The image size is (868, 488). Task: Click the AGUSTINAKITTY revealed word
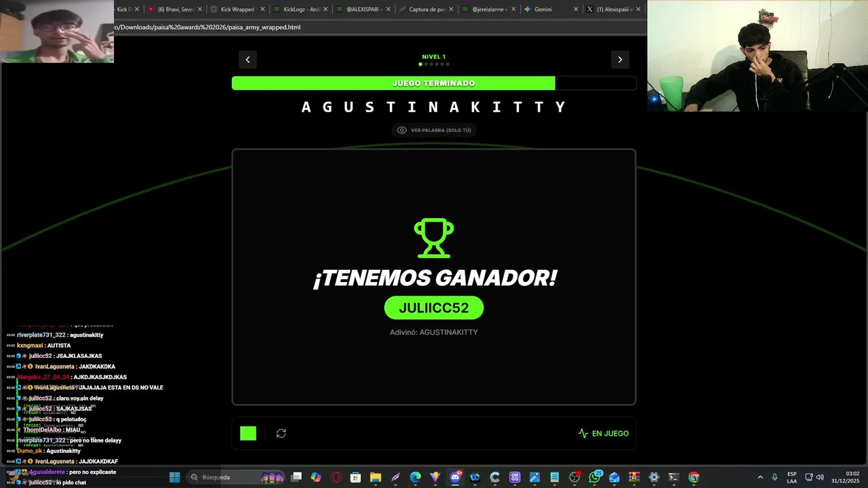434,107
